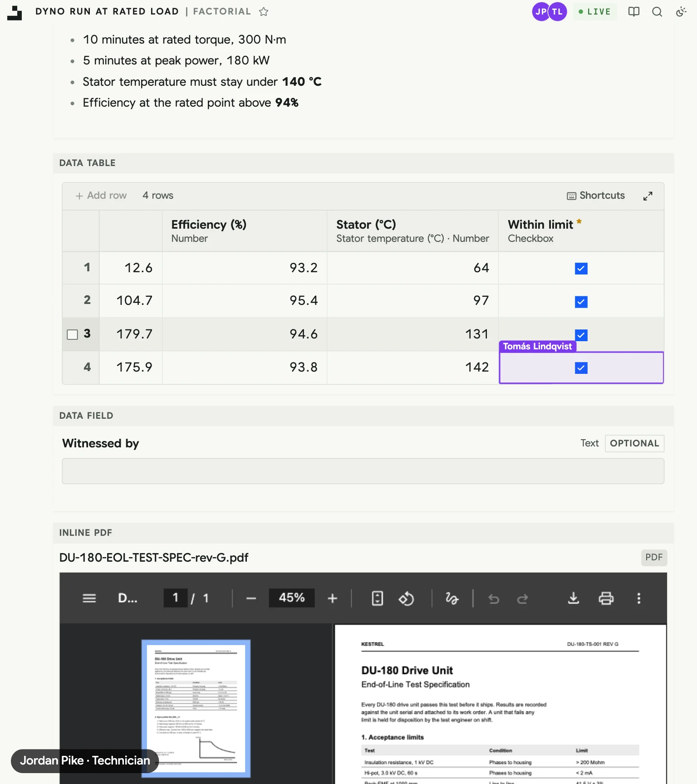
Task: Uncheck Within limit for the 131 °C row
Action: coord(581,335)
